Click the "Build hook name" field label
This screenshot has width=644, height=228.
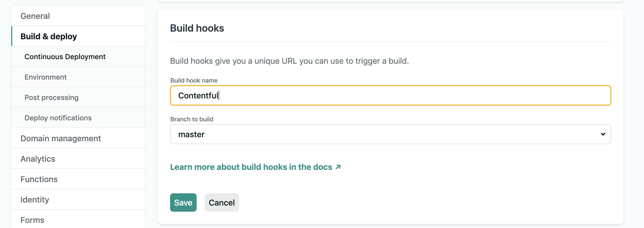click(194, 80)
